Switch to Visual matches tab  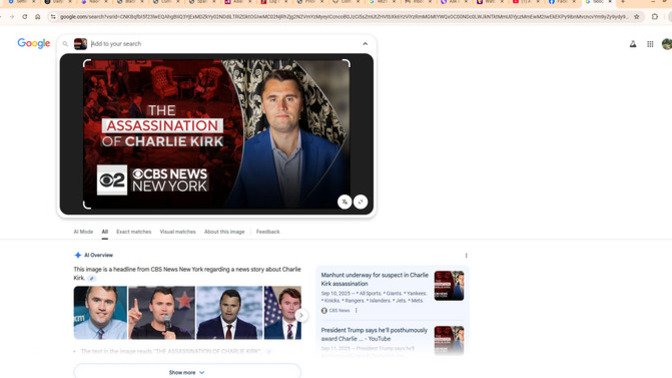pos(178,232)
